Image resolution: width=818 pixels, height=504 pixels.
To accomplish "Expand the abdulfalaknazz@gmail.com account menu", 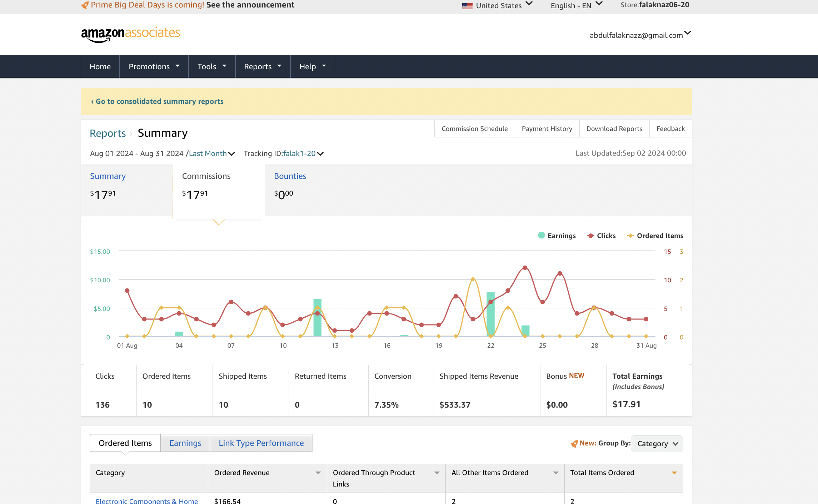I will 640,35.
